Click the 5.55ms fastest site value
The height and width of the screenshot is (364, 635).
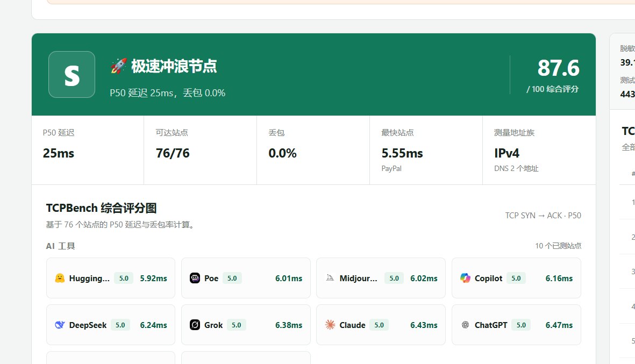pyautogui.click(x=402, y=153)
